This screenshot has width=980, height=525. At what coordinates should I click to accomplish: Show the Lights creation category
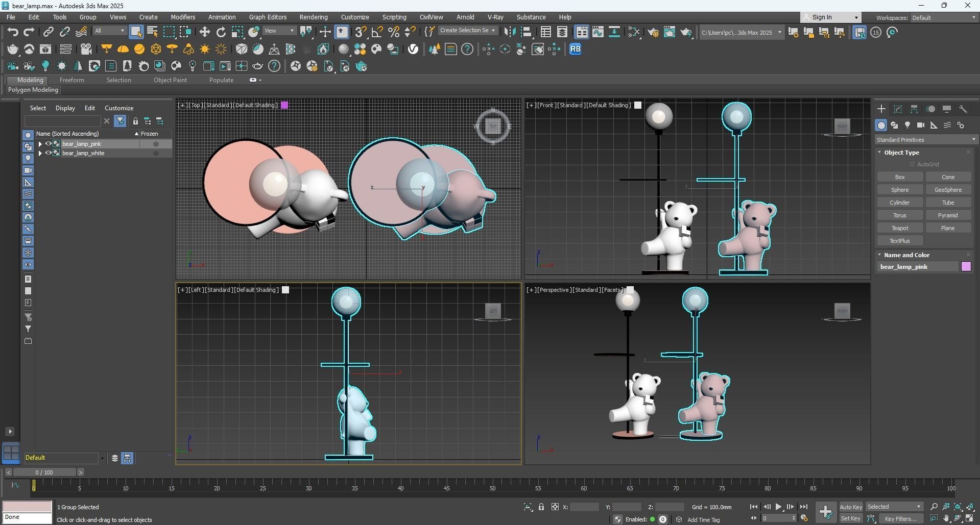pyautogui.click(x=907, y=125)
